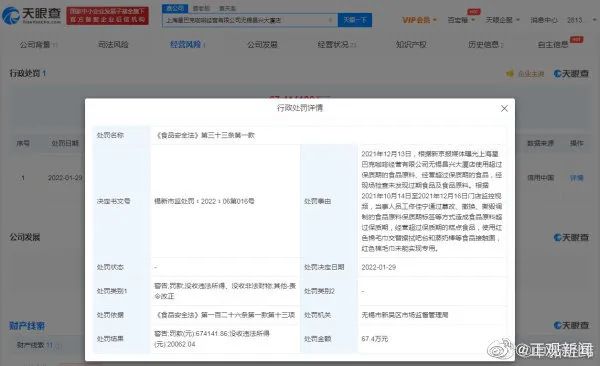Open the 历史信息 navigation tab
This screenshot has width=600, height=366.
tap(485, 45)
